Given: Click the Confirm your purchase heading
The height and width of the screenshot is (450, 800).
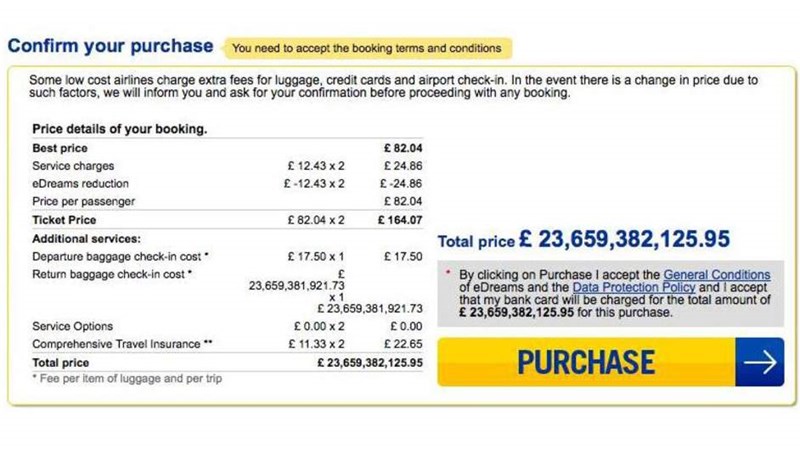Looking at the screenshot, I should tap(110, 46).
